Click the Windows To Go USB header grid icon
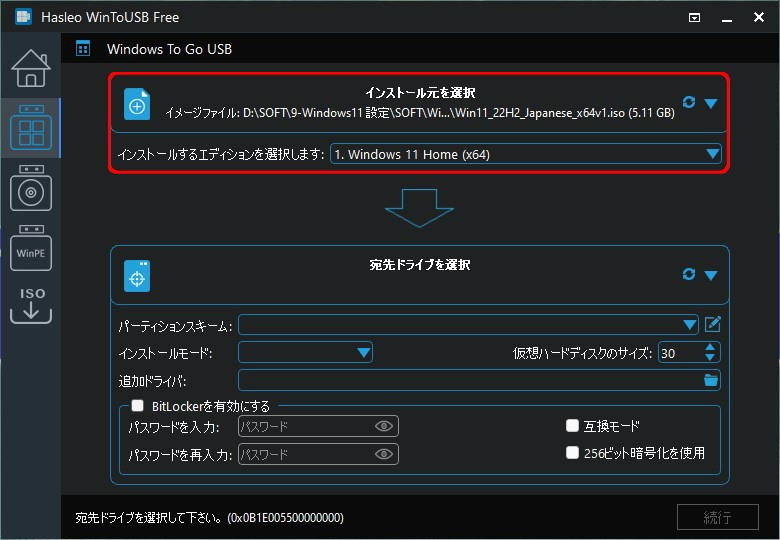Image resolution: width=780 pixels, height=540 pixels. click(x=83, y=49)
